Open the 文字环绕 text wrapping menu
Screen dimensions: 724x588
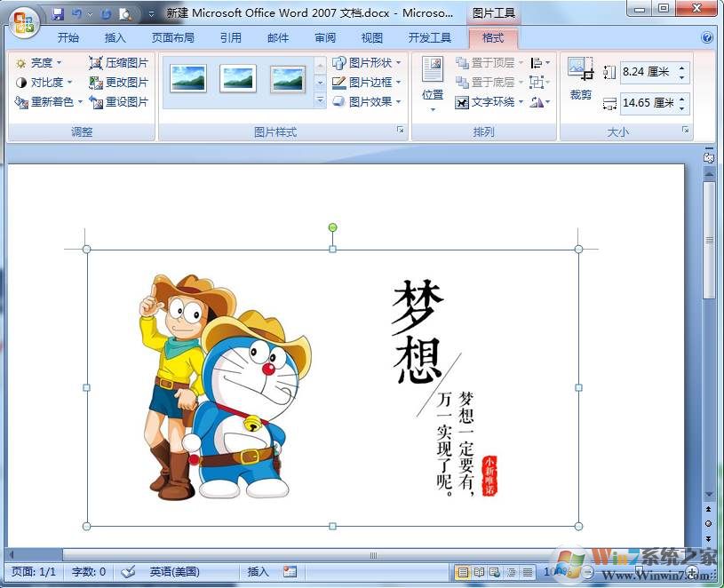pos(489,102)
